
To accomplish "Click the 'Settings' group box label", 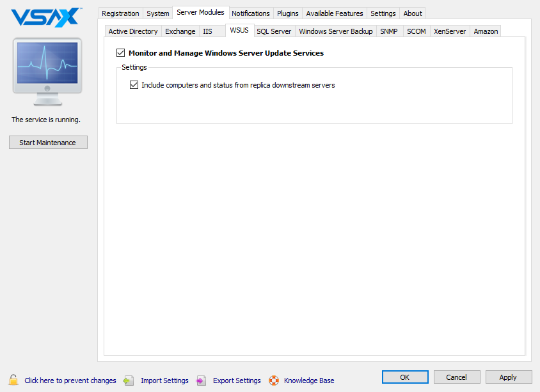I will (x=134, y=67).
